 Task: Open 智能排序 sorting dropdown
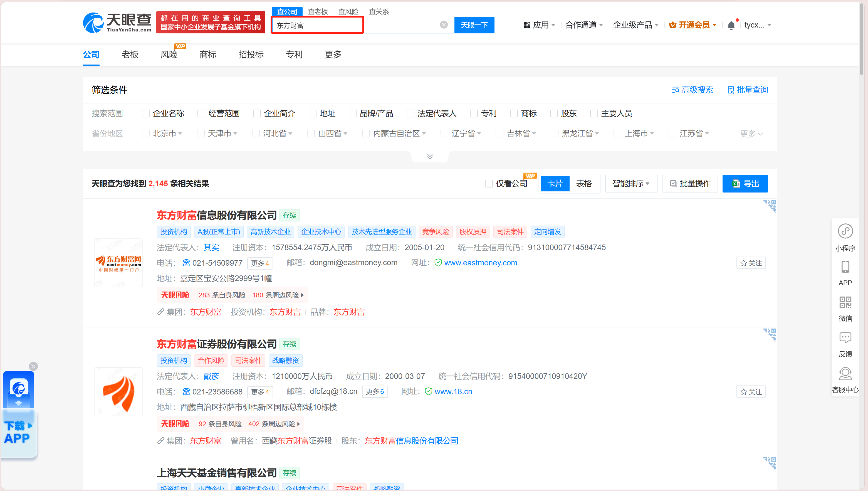point(631,184)
